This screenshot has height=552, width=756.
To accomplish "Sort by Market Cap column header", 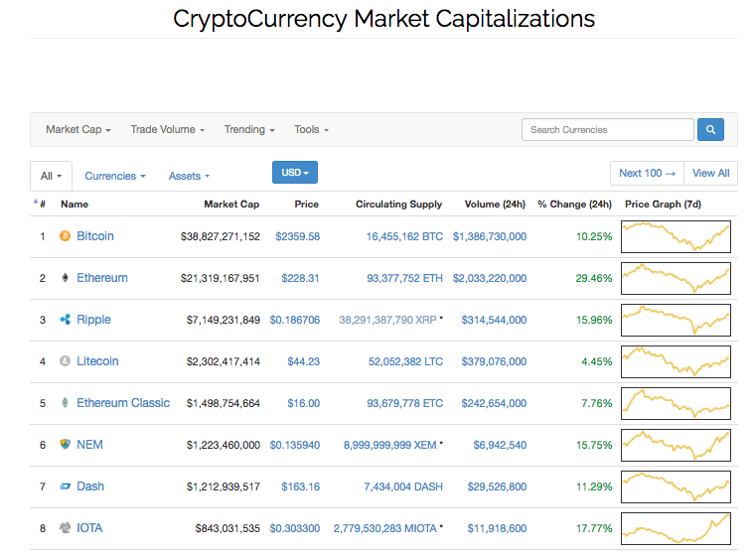I will pos(231,204).
